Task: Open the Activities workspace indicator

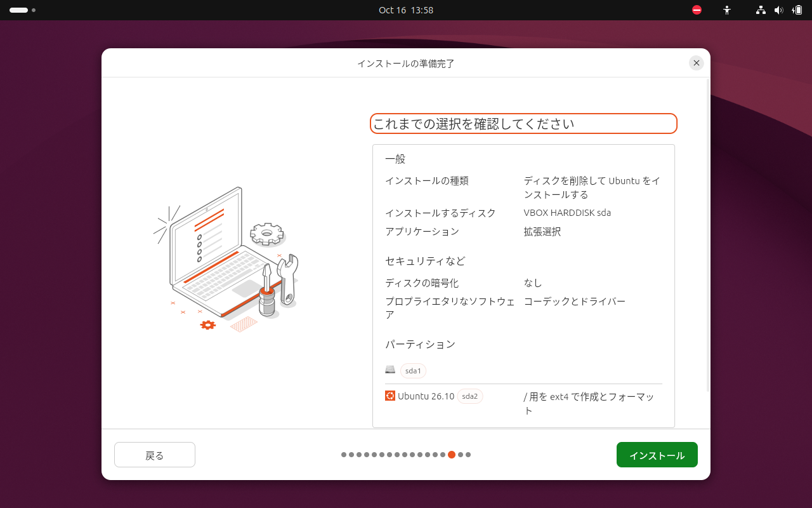Action: (22, 10)
